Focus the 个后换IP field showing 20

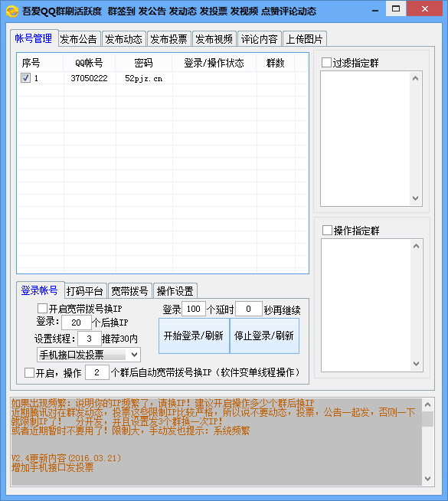77,323
